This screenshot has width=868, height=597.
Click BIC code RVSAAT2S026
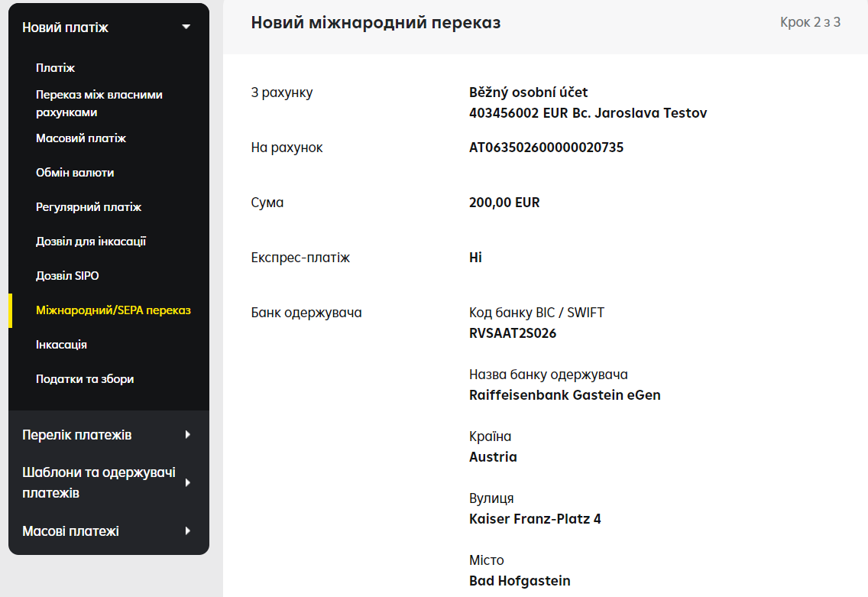[x=513, y=333]
